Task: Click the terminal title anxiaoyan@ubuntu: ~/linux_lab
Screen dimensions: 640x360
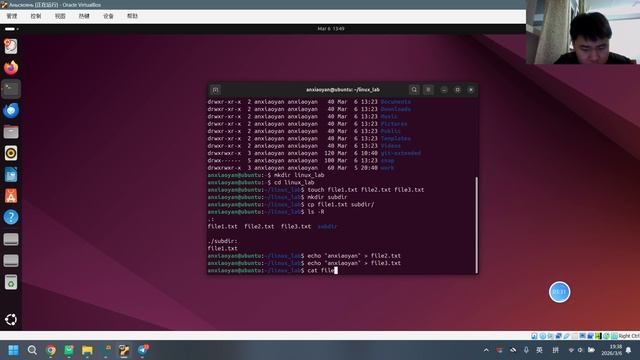Action: click(x=343, y=90)
